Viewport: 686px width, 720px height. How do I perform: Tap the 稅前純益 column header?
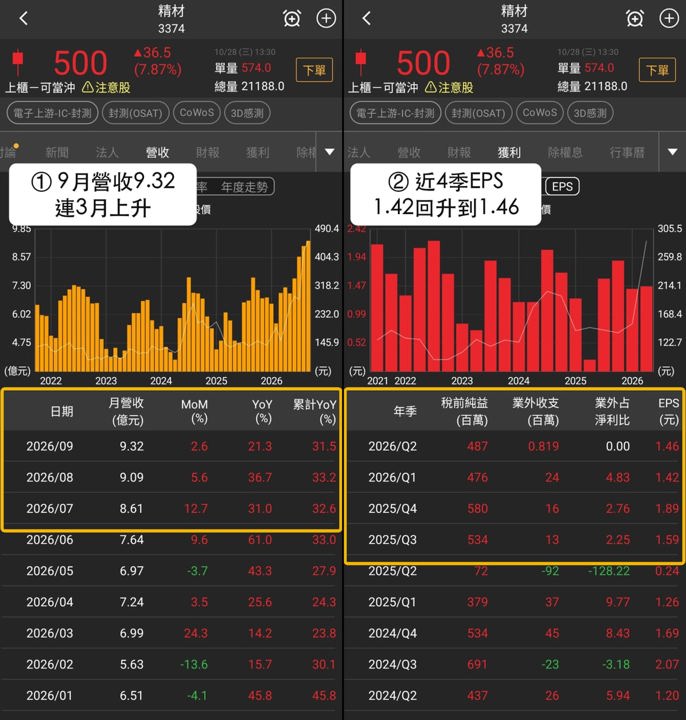[464, 411]
